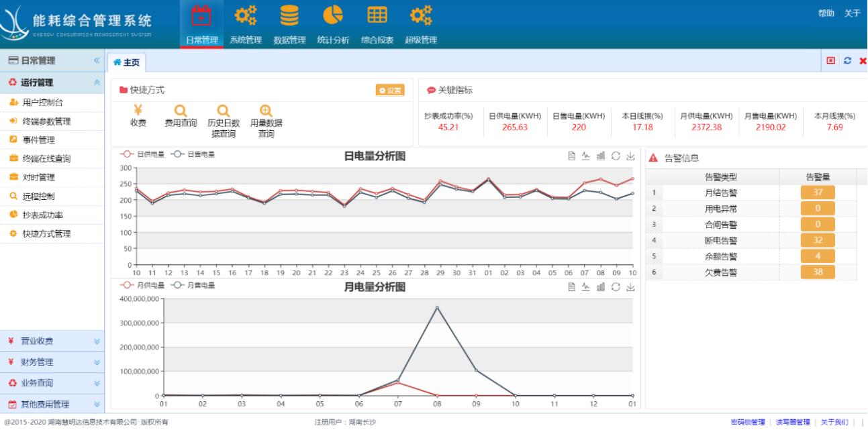Download the 日电量分析图 chart image
Viewport: 868px width, 432px height.
631,155
